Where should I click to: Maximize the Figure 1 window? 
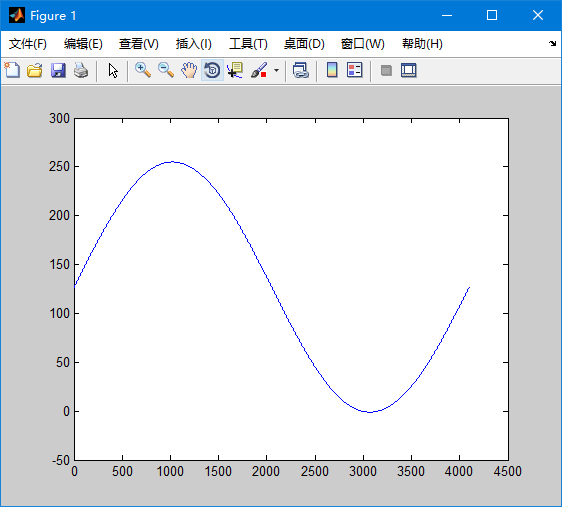point(492,15)
